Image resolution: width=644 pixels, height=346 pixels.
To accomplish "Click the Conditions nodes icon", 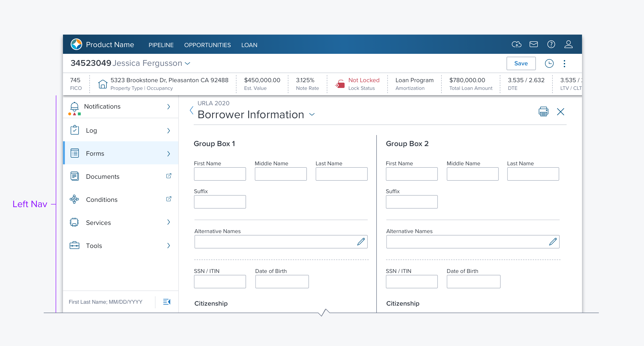I will click(74, 199).
